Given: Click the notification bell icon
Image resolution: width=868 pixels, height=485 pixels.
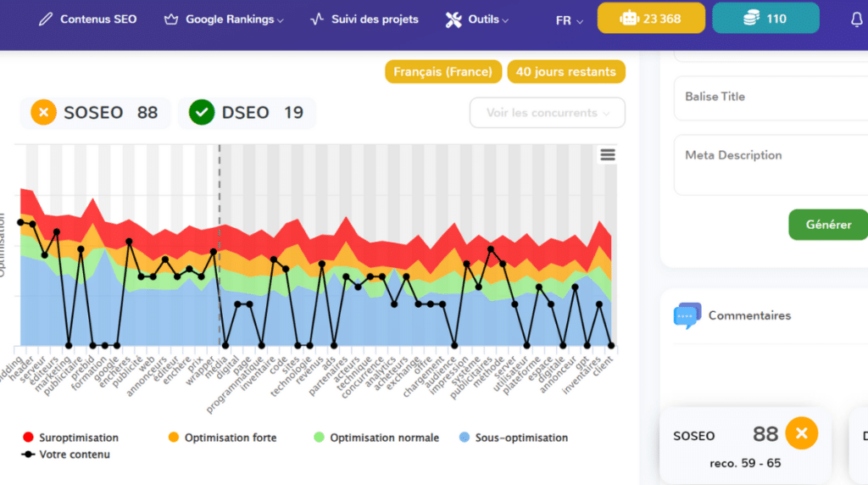Looking at the screenshot, I should point(856,20).
